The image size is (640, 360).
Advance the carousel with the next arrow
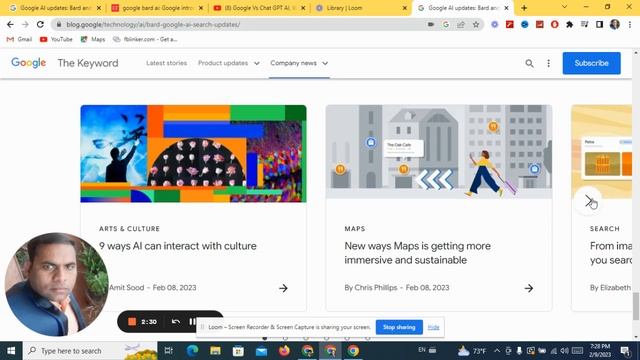coord(589,201)
